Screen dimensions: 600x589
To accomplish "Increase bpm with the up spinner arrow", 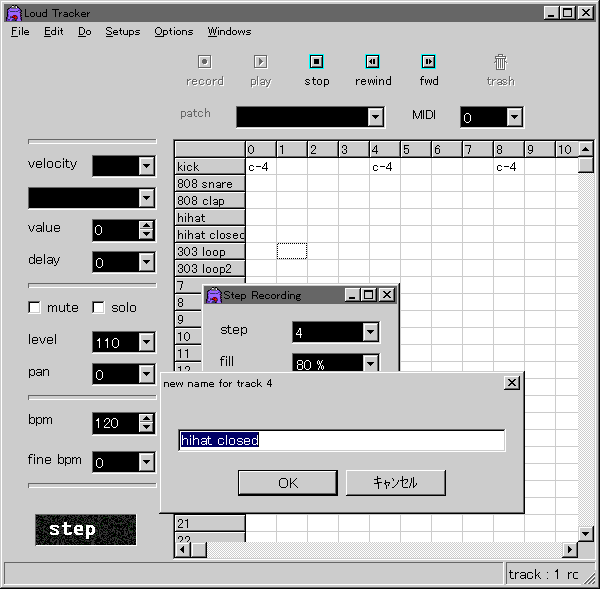I will 147,418.
